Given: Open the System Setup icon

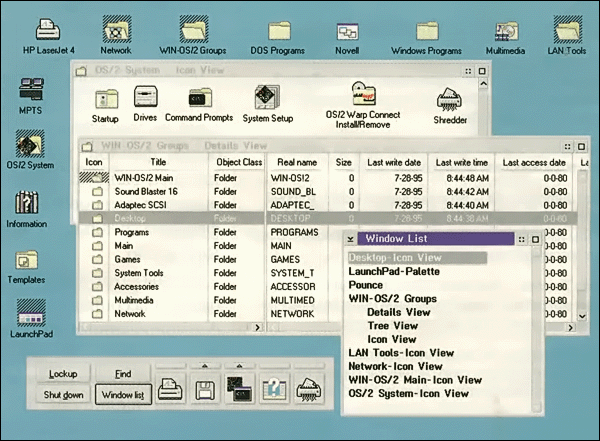Looking at the screenshot, I should click(267, 97).
